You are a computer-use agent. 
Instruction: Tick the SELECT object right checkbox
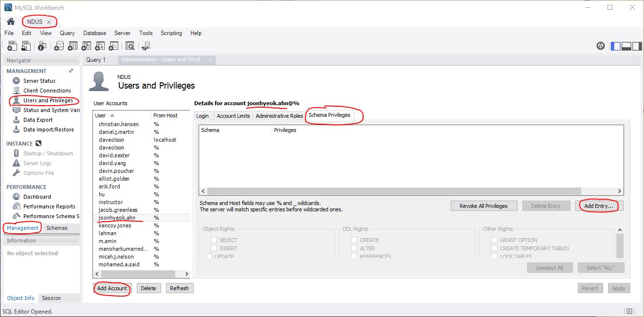point(214,240)
